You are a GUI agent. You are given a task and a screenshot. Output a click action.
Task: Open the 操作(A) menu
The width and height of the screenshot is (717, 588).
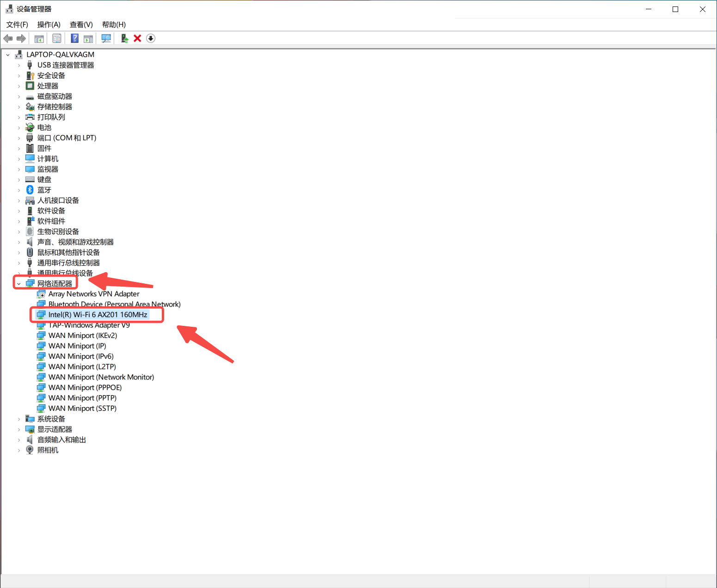point(49,24)
